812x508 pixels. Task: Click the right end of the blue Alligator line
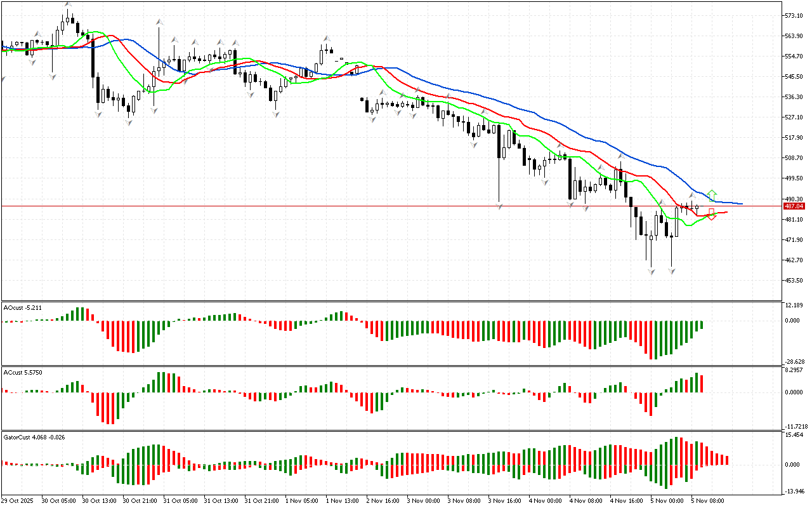[742, 204]
